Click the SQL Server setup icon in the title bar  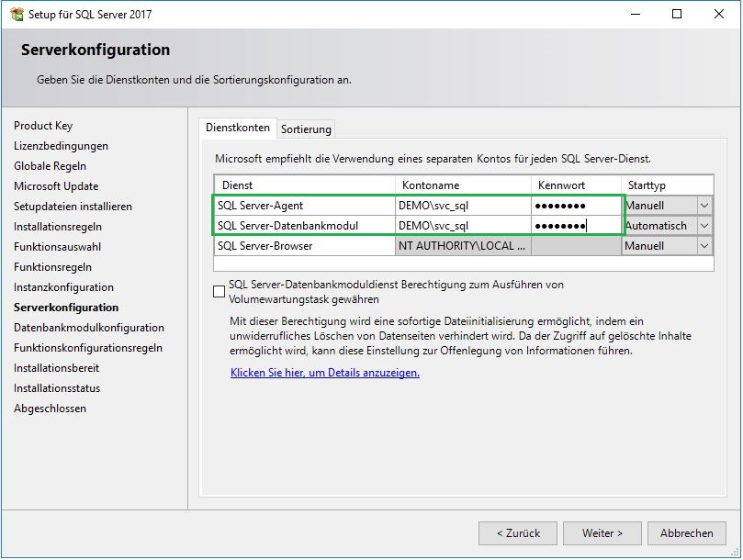[18, 14]
